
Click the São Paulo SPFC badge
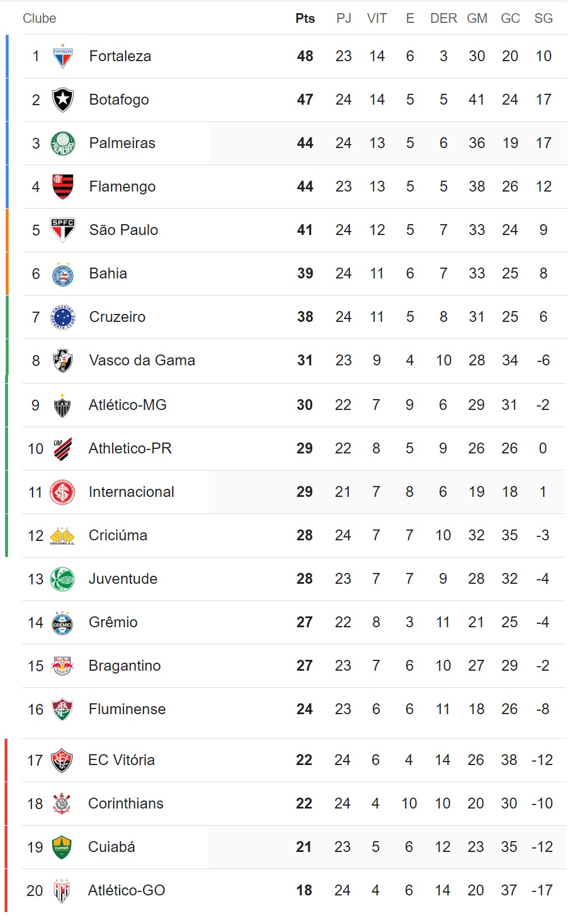tap(63, 230)
